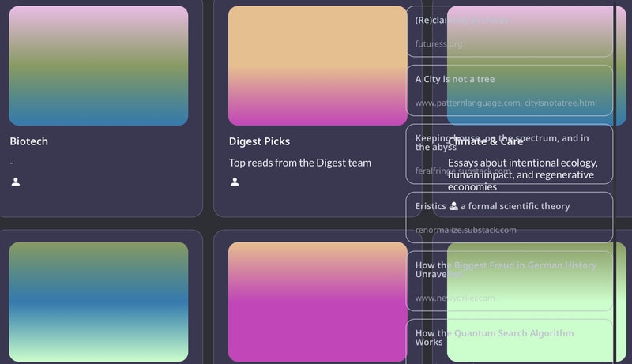Select the Biotech collection title
The width and height of the screenshot is (632, 364).
pos(29,141)
